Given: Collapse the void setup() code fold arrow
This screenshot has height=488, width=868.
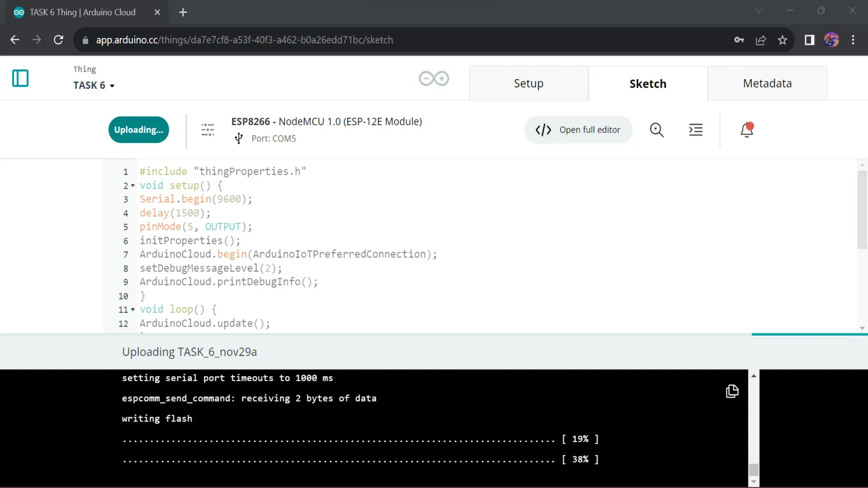Looking at the screenshot, I should (133, 186).
